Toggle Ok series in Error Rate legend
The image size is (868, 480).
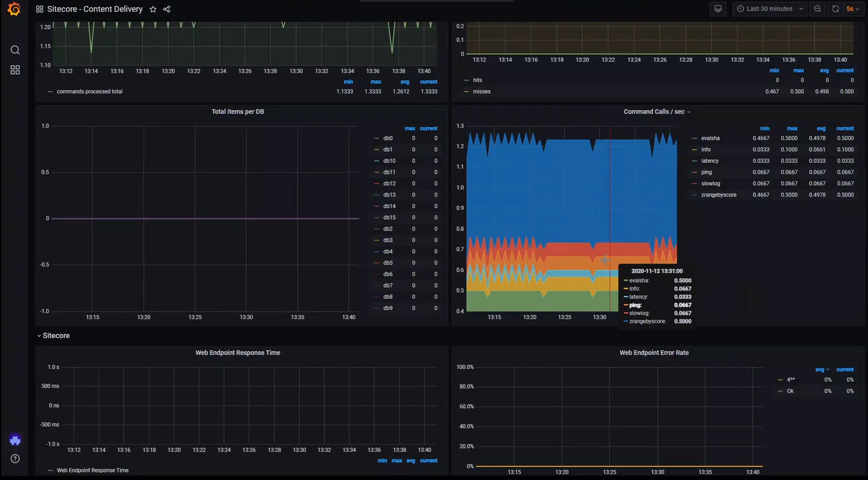[x=790, y=391]
